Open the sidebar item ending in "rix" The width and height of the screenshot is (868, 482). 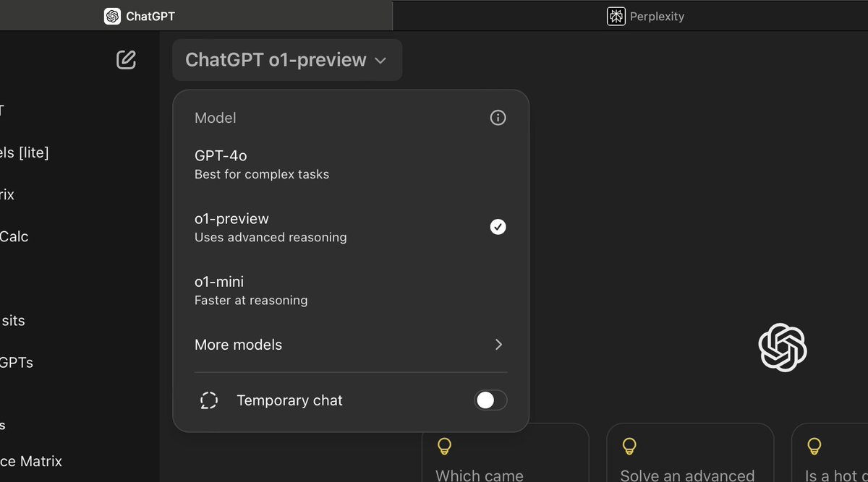(x=7, y=194)
